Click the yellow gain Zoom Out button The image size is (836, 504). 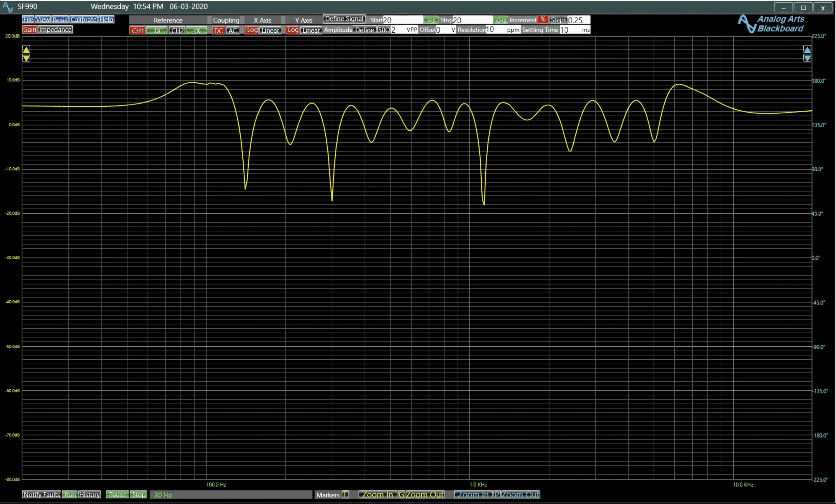tap(425, 495)
